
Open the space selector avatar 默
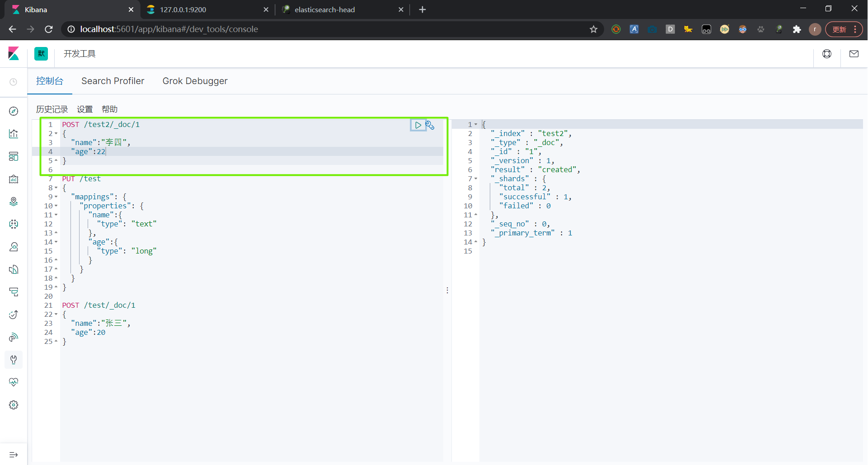[41, 54]
